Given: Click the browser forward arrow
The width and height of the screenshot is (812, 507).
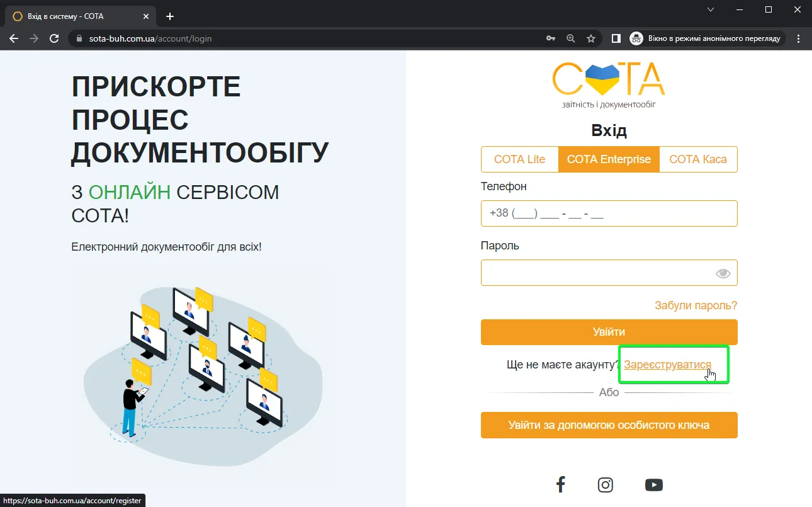Looking at the screenshot, I should click(x=34, y=38).
